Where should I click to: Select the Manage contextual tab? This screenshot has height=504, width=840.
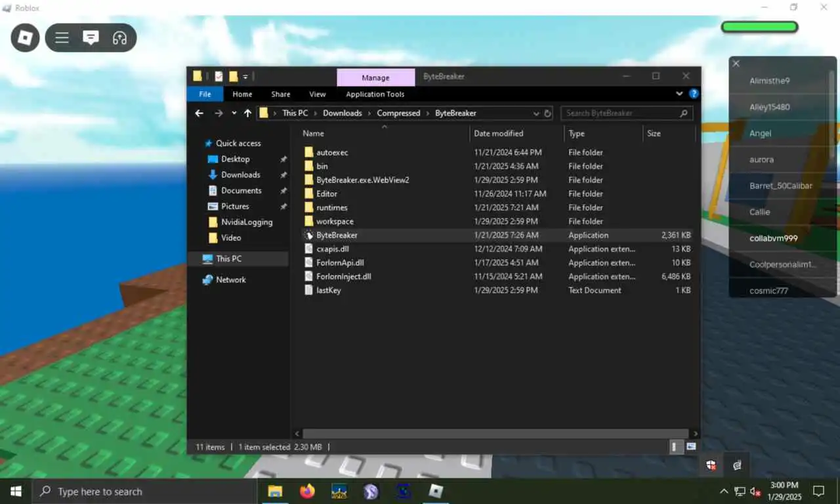pos(375,77)
